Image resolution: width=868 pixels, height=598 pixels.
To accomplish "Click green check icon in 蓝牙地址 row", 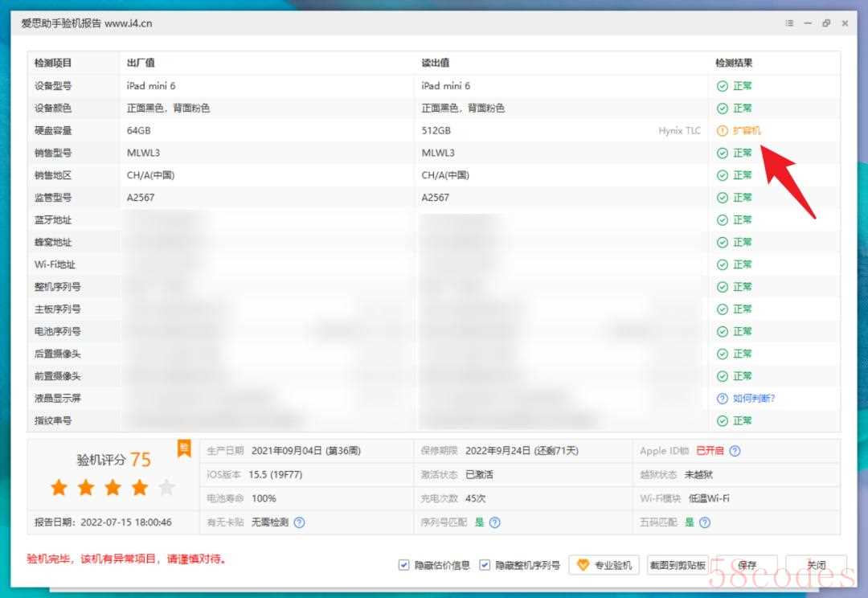I will click(x=723, y=219).
